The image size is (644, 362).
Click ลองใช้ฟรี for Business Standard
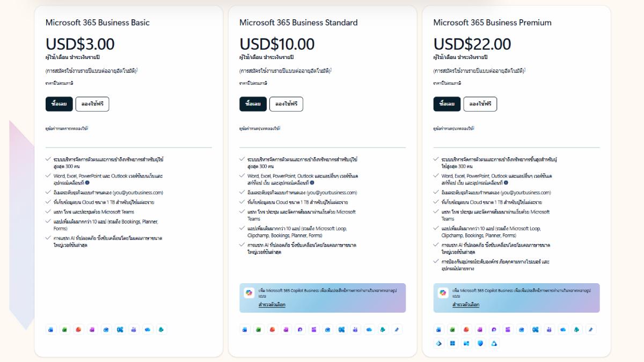pos(286,104)
